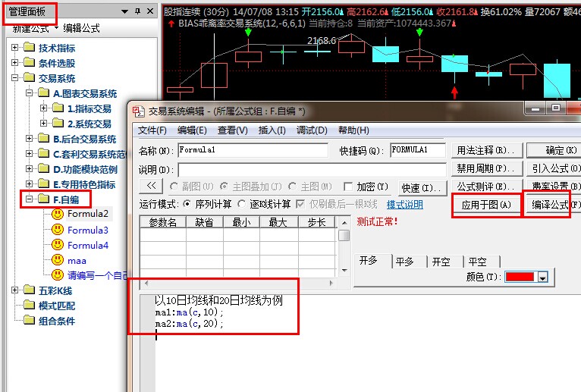Image resolution: width=581 pixels, height=392 pixels.
Task: Click the pin icon in 管理面板 header
Action: [x=137, y=11]
